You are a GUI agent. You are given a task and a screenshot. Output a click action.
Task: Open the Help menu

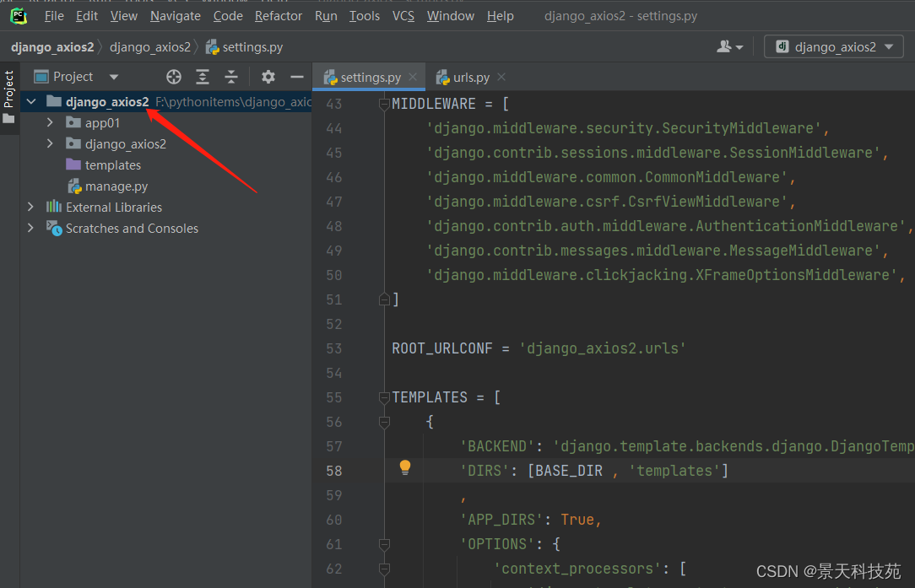point(500,16)
